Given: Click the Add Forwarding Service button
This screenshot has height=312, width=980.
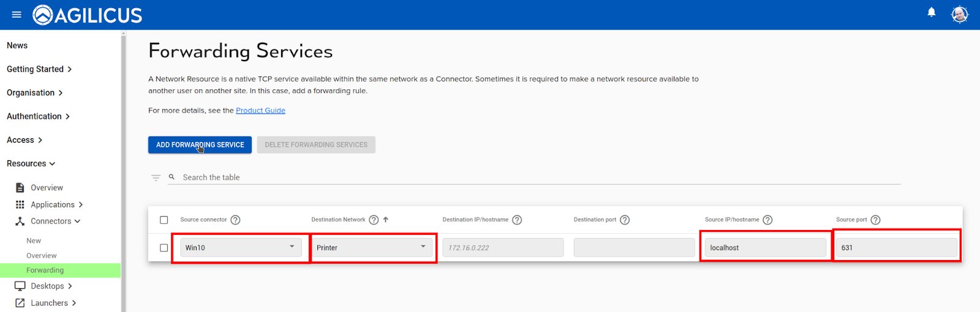Looking at the screenshot, I should pos(200,145).
